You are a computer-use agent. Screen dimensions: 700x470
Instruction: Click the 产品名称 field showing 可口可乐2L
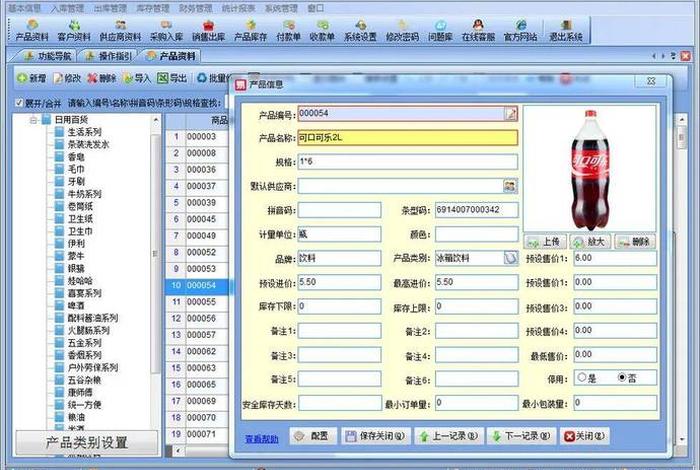pos(408,138)
